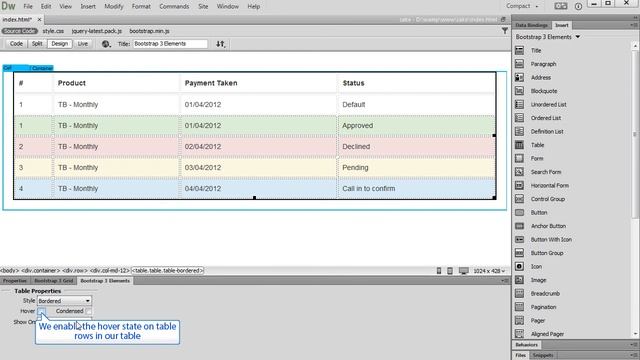Open the Site menu
Viewport: 640px width, 360px height.
tap(203, 7)
